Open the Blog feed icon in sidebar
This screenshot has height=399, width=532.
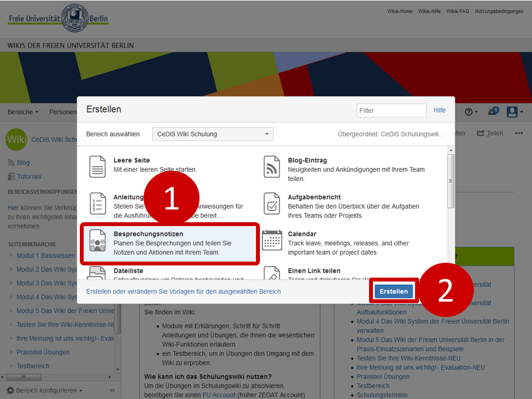click(x=11, y=163)
